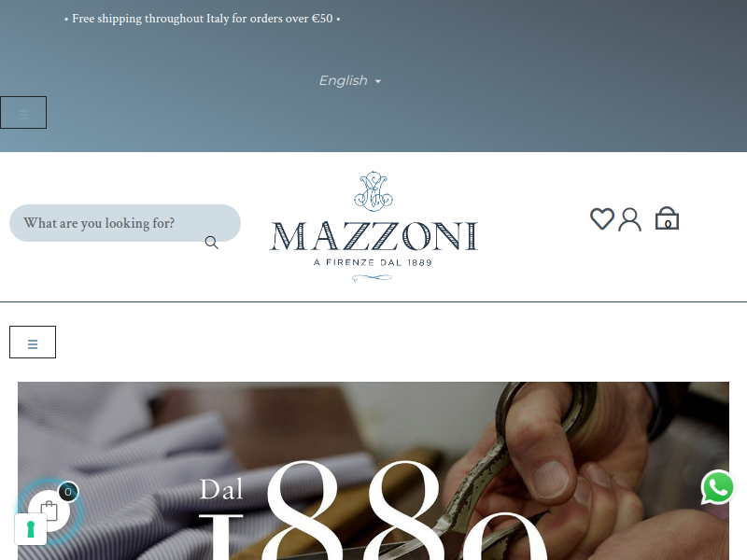This screenshot has width=747, height=560.
Task: Toggle the top bar hamburger menu
Action: (23, 112)
